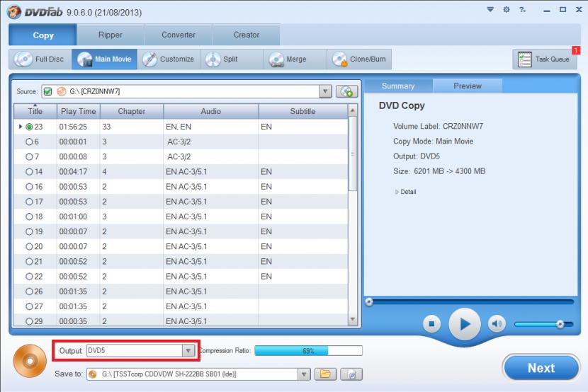
Task: Browse for the Save to folder
Action: click(324, 374)
